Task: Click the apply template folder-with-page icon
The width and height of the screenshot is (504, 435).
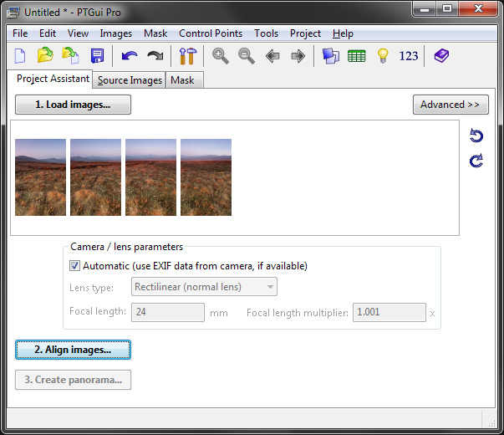Action: [x=71, y=56]
